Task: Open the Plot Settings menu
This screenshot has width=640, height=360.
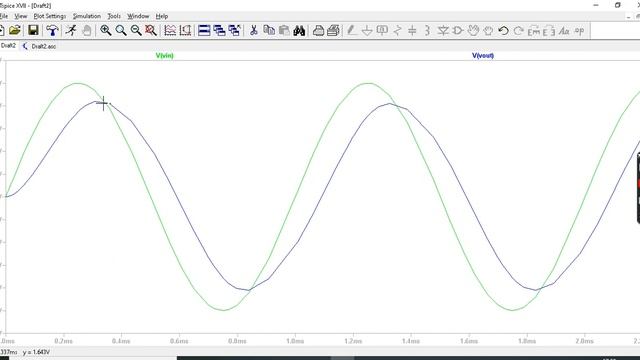Action: [x=50, y=16]
